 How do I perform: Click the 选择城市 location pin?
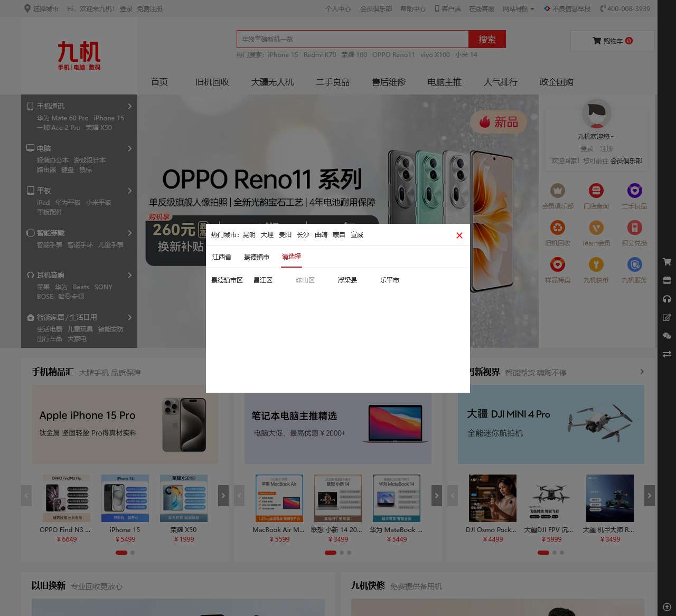pos(27,8)
